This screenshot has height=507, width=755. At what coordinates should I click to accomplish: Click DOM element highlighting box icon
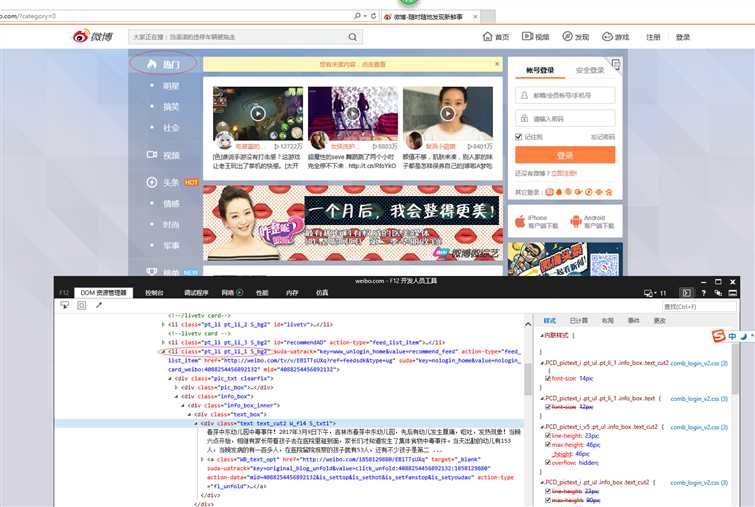point(82,305)
